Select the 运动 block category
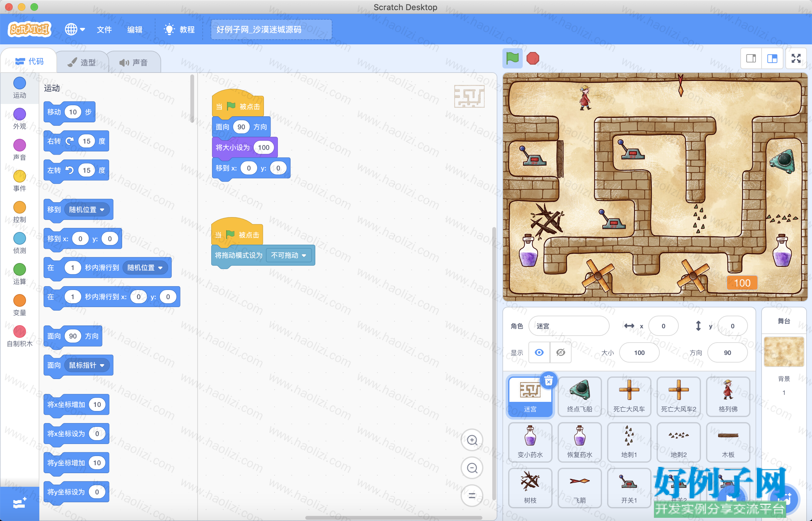The height and width of the screenshot is (521, 812). 20,87
